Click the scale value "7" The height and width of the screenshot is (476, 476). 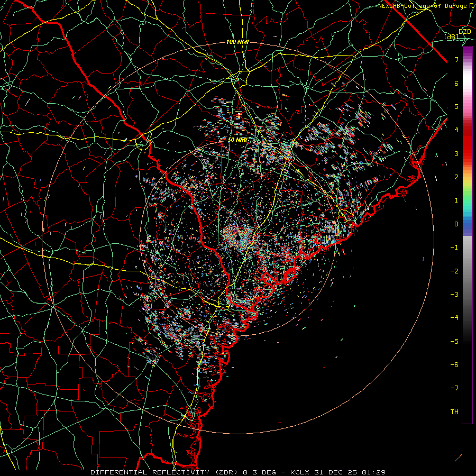point(456,59)
